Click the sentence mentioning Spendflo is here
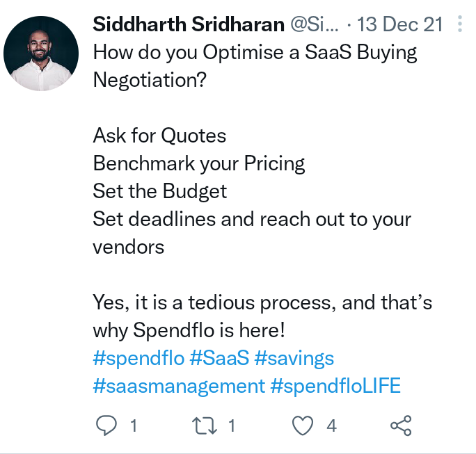The width and height of the screenshot is (476, 454). point(262,316)
